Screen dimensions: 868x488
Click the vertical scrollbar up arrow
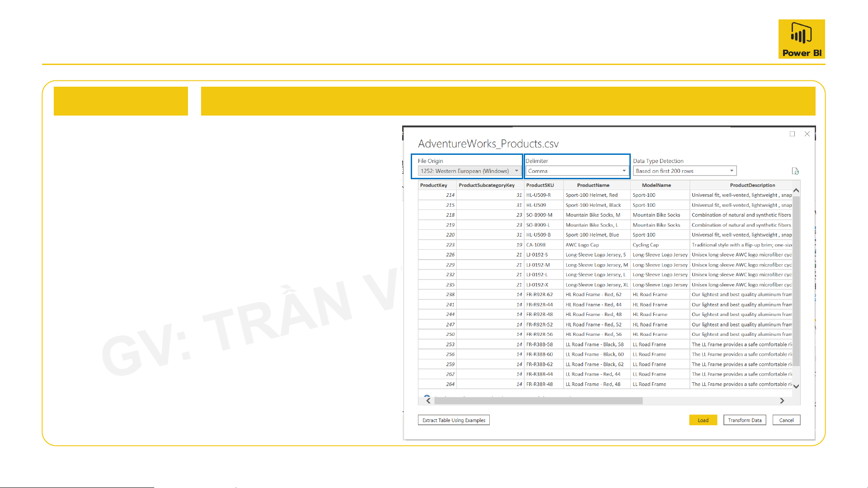pos(796,191)
